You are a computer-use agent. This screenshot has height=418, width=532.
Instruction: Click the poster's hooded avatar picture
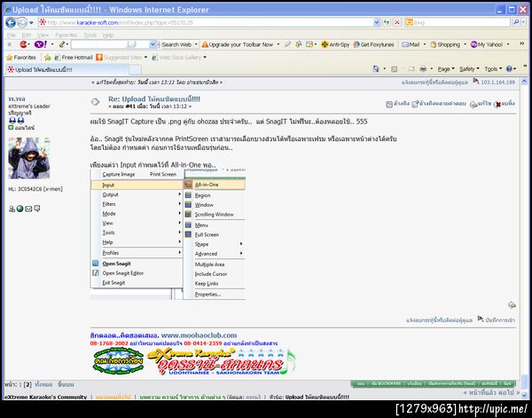[29, 158]
